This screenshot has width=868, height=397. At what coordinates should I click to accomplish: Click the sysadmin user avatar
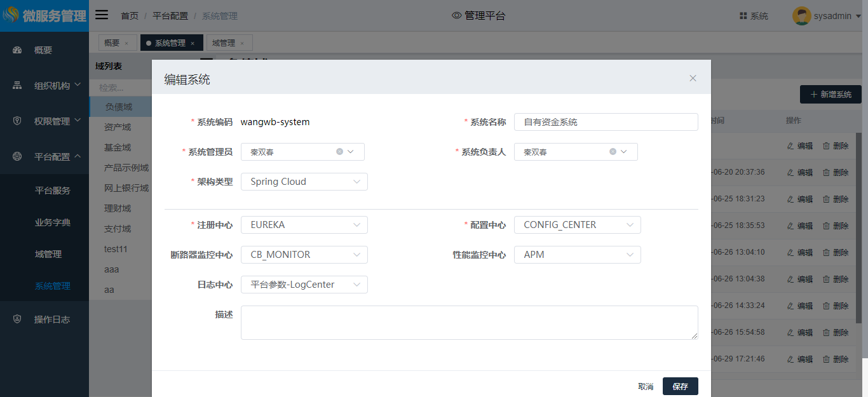tap(801, 16)
